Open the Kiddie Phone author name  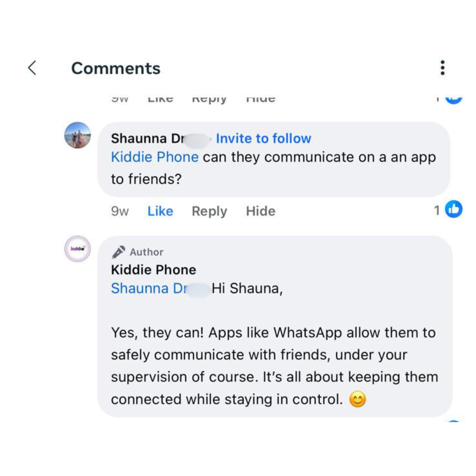pyautogui.click(x=153, y=270)
